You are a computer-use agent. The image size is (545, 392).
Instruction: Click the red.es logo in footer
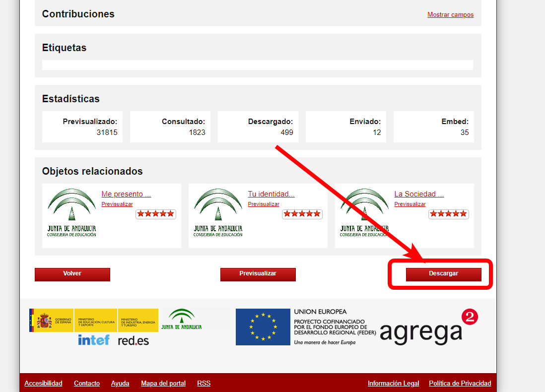point(133,341)
